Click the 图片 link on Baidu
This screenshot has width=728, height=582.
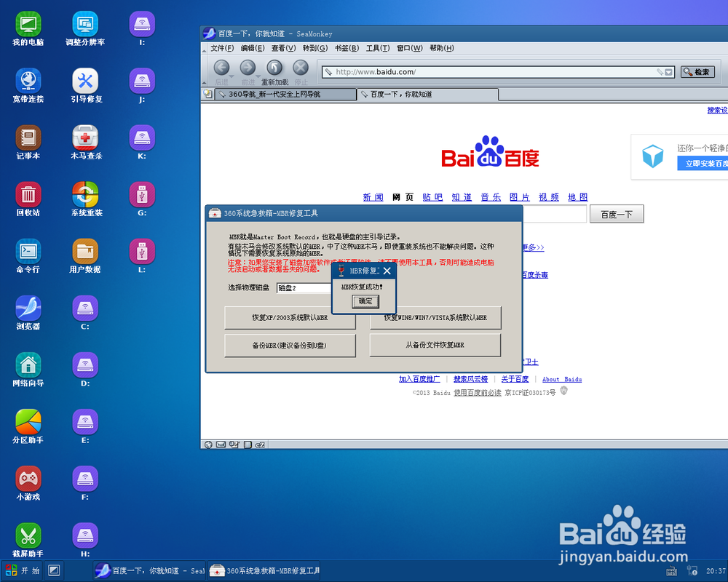[x=520, y=197]
